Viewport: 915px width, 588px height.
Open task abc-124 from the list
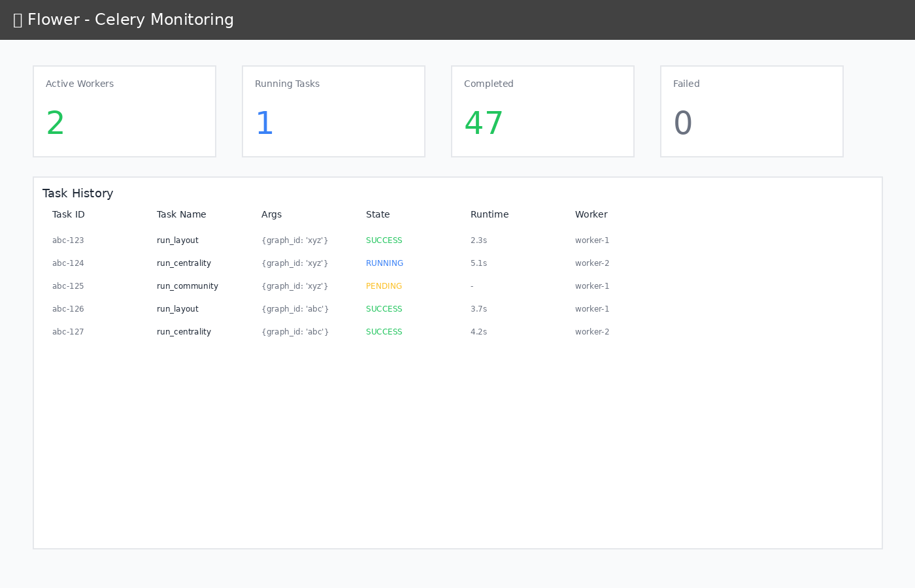(x=68, y=263)
